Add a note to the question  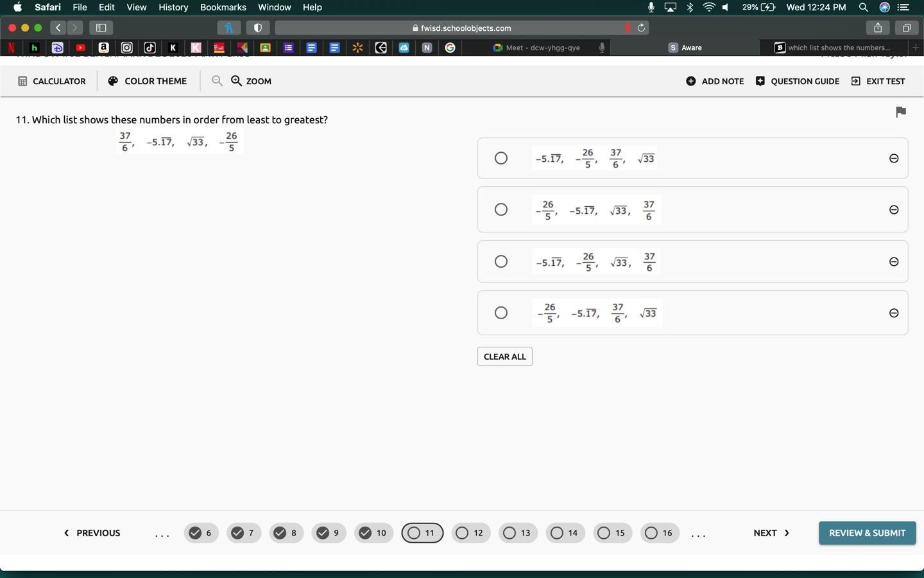[715, 81]
